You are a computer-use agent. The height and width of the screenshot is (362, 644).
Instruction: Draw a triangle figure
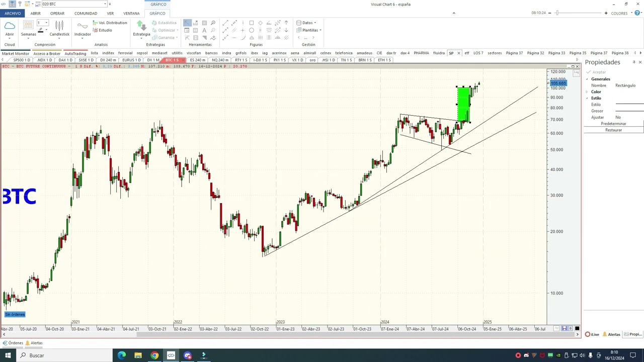click(x=252, y=38)
